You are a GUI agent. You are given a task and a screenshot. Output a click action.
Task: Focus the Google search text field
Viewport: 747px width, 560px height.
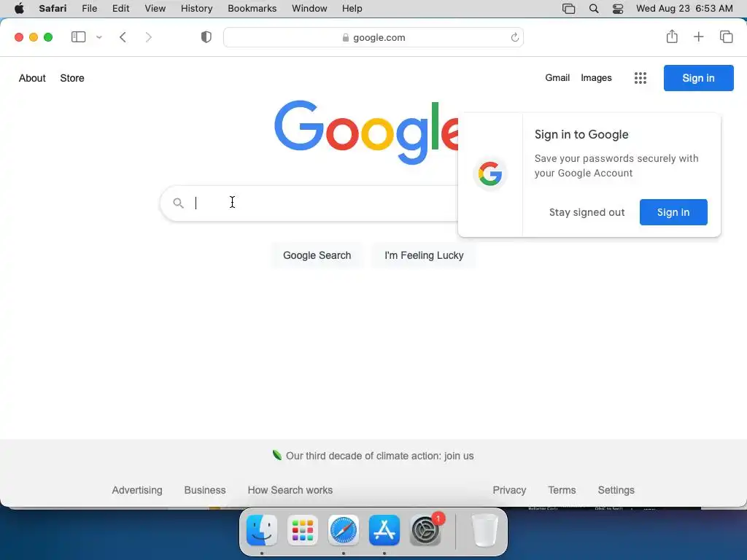pyautogui.click(x=324, y=203)
